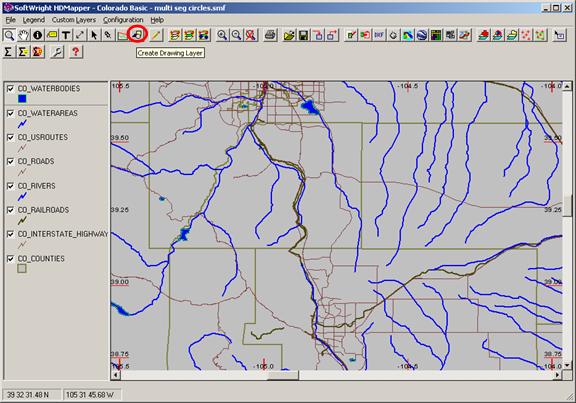This screenshot has width=576, height=403.
Task: Toggle the CO_ROADS layer checkbox
Action: (10, 162)
